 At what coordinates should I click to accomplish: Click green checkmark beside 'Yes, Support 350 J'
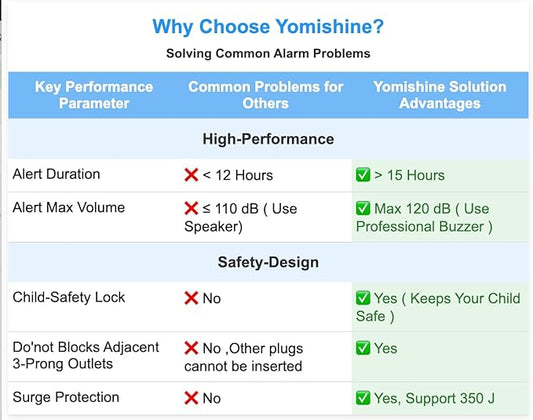point(363,398)
